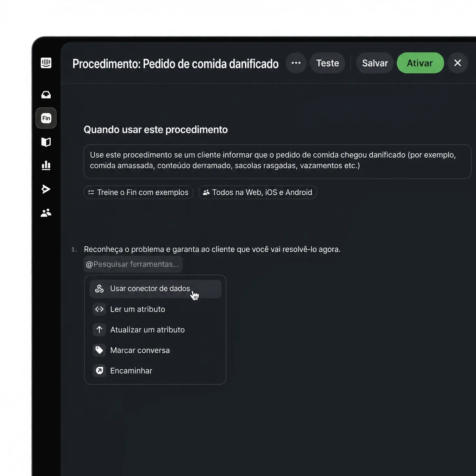Select Atualizar um atributo option
Image resolution: width=476 pixels, height=476 pixels.
(x=156, y=330)
